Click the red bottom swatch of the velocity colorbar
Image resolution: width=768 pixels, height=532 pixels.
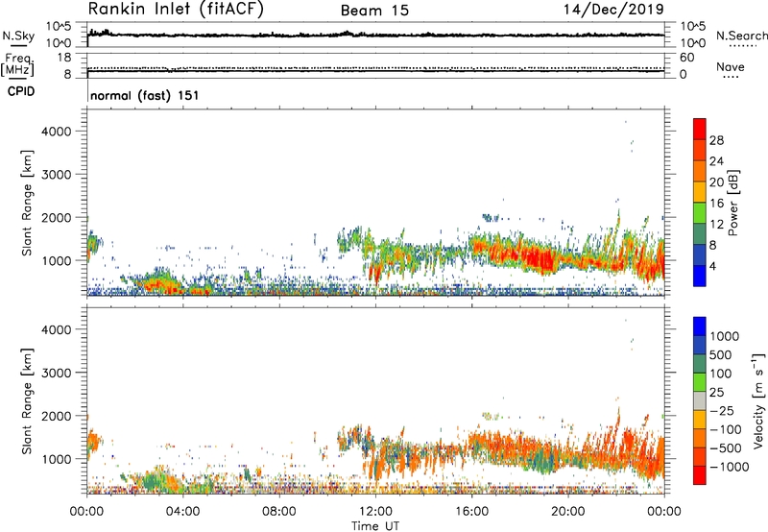point(700,475)
